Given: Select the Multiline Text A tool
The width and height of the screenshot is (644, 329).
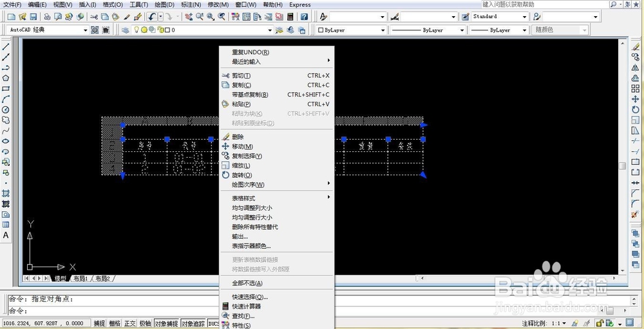Looking at the screenshot, I should [6, 236].
